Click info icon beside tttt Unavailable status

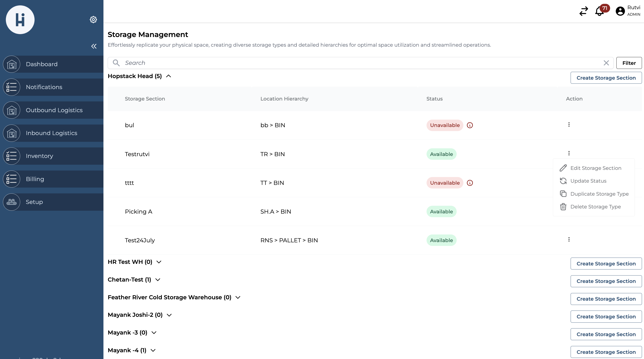tap(470, 183)
